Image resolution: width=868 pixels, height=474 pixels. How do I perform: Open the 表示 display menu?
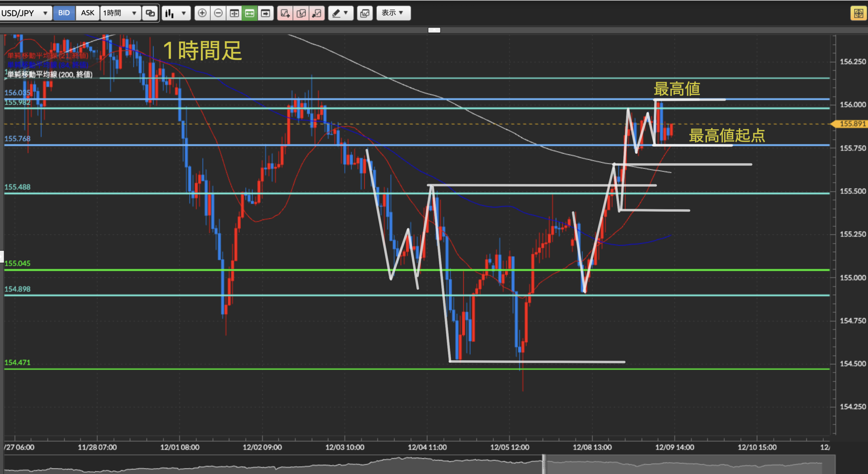pos(393,13)
